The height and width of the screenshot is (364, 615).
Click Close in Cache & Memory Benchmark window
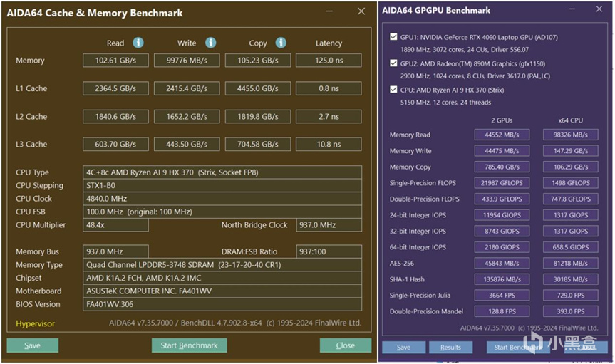click(x=346, y=345)
